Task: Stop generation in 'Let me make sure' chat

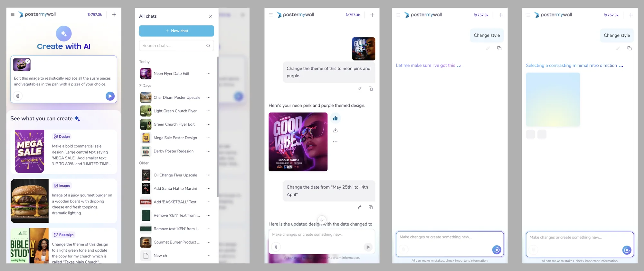Action: [497, 250]
